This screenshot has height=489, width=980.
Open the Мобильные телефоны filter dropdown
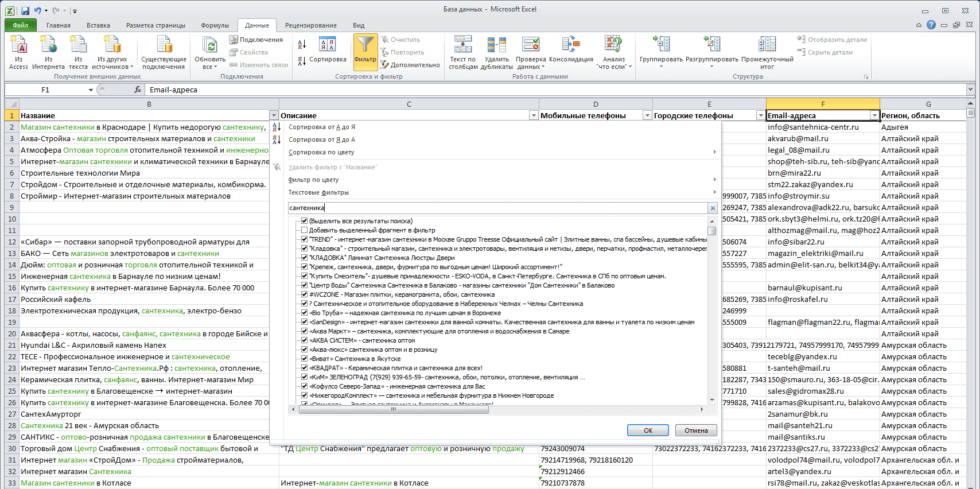[x=647, y=115]
